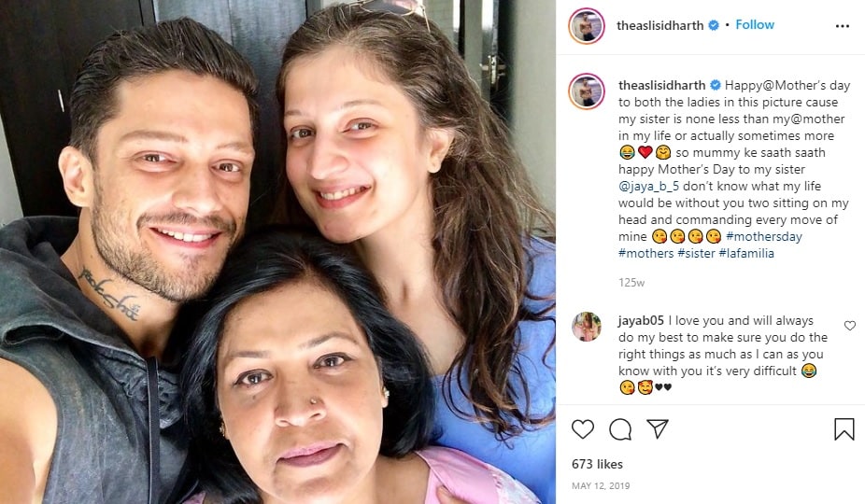Share post via paper plane icon
The width and height of the screenshot is (865, 504).
pos(658,428)
